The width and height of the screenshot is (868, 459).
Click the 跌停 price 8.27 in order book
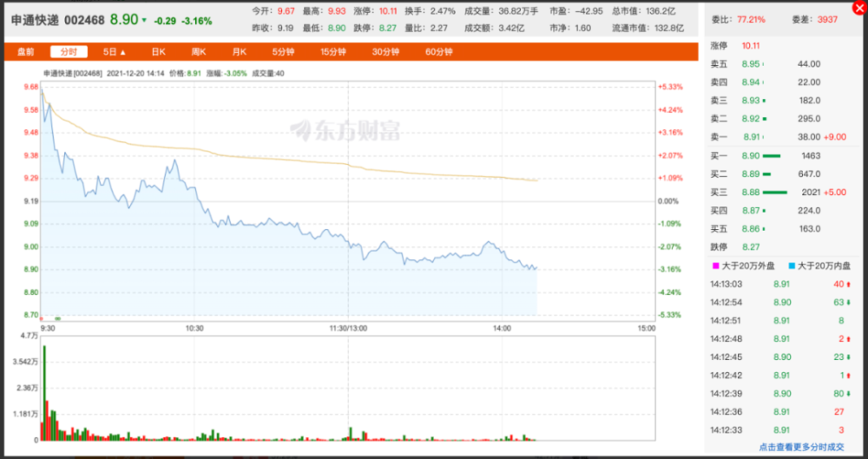(751, 247)
